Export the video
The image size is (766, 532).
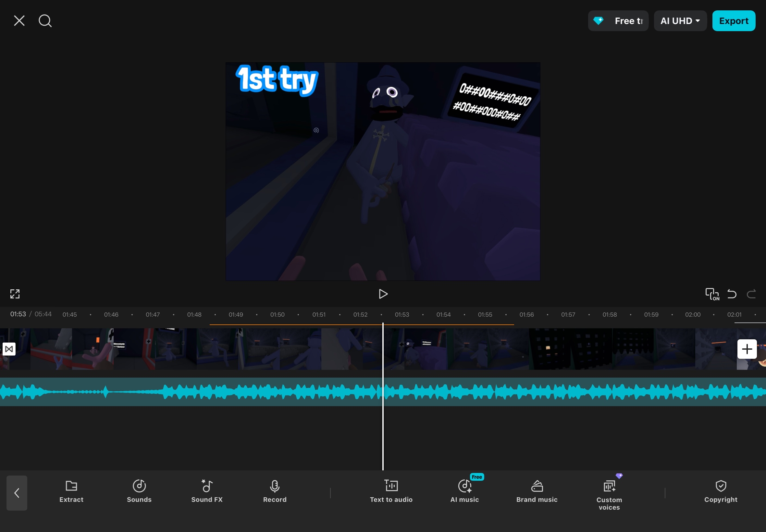pos(734,21)
